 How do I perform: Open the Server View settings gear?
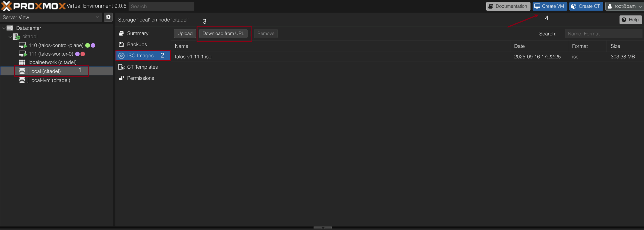108,17
